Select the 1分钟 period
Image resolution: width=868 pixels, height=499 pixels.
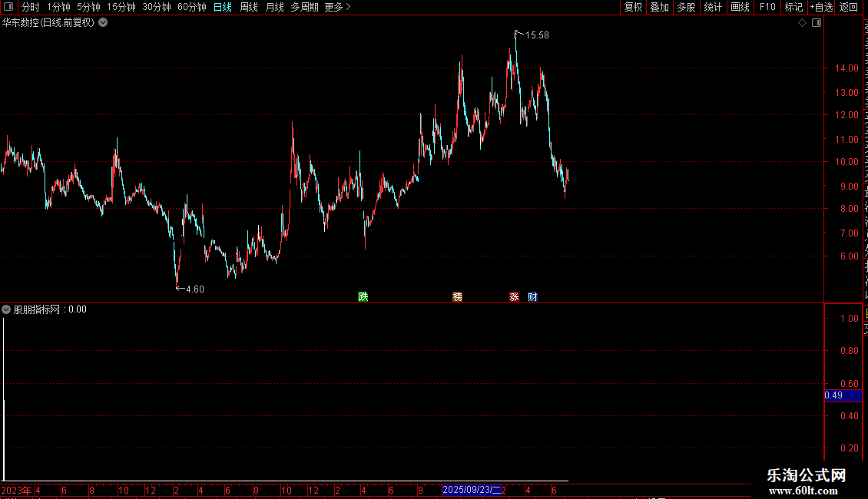(x=58, y=7)
